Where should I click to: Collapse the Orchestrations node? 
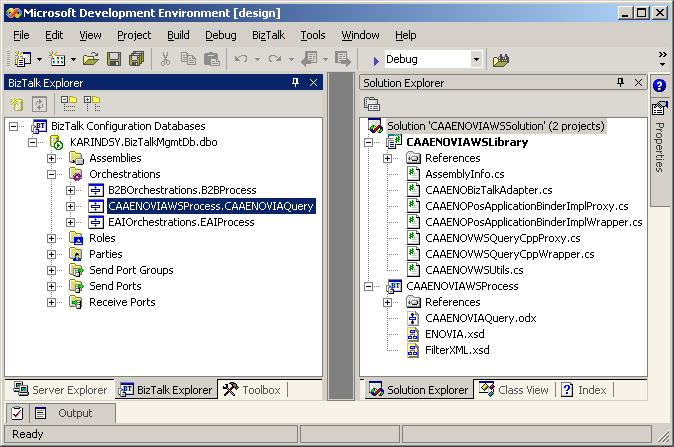52,174
